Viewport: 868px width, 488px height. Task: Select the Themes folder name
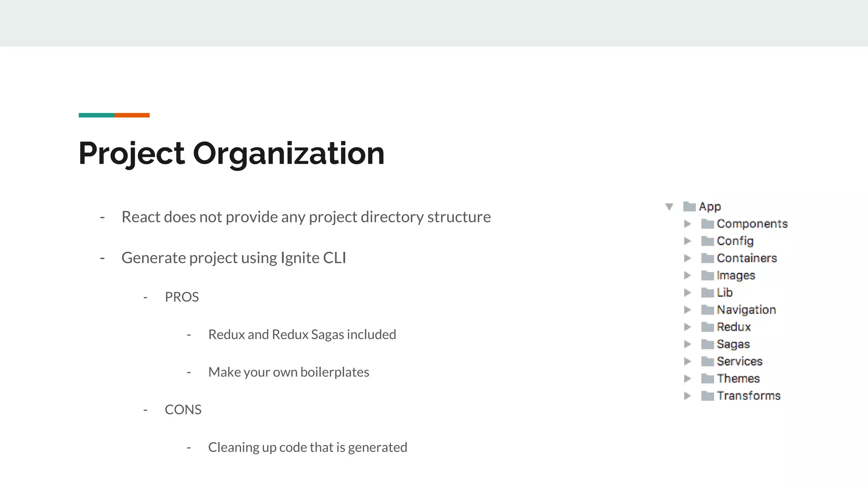(738, 378)
